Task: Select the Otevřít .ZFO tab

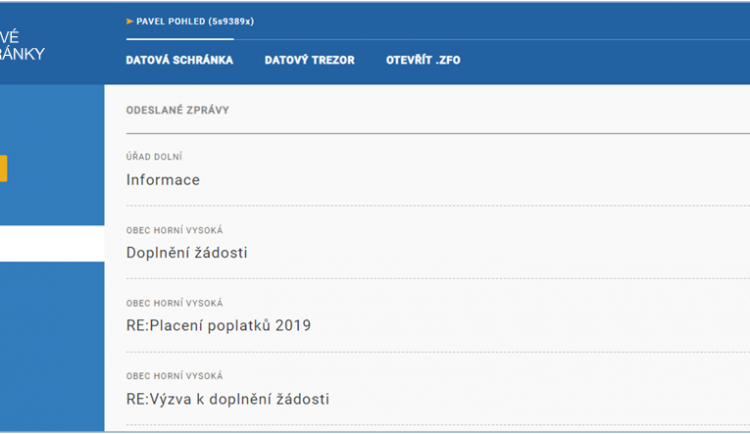Action: coord(423,60)
